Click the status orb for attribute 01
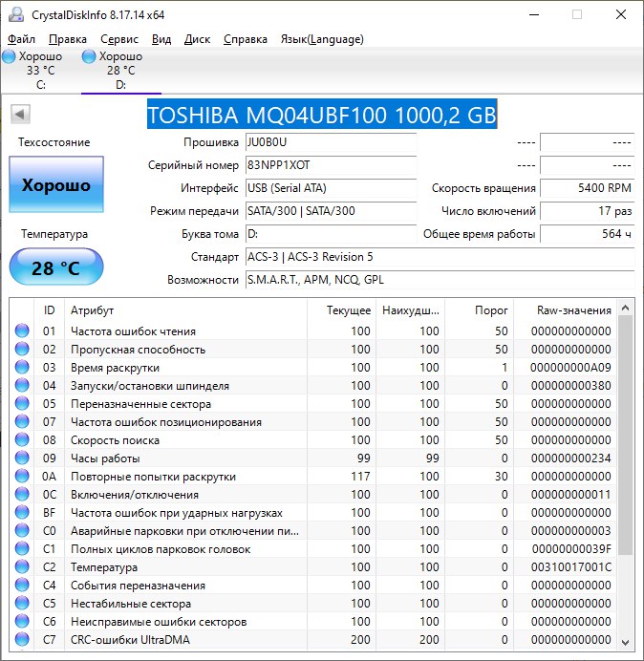Screen dimensions: 644x661 pos(22,330)
